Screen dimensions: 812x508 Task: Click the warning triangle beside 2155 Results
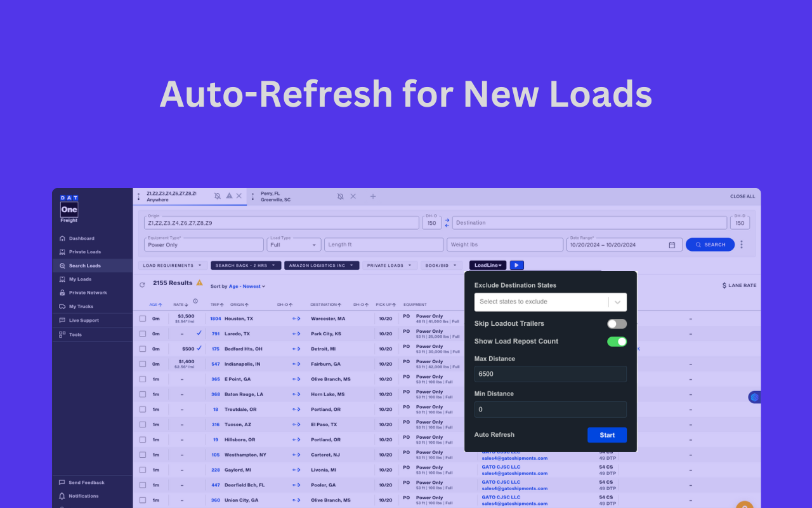tap(199, 283)
